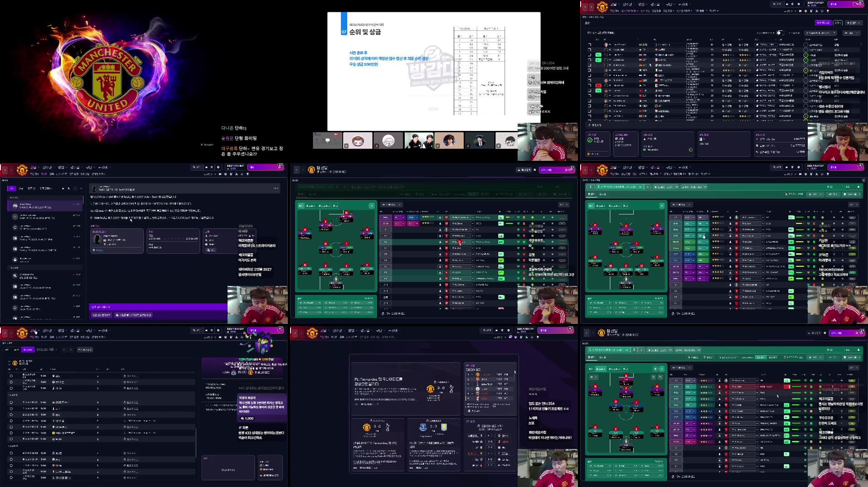Image resolution: width=868 pixels, height=487 pixels.
Task: Click the second response button with the hand icon
Action: coord(133,315)
